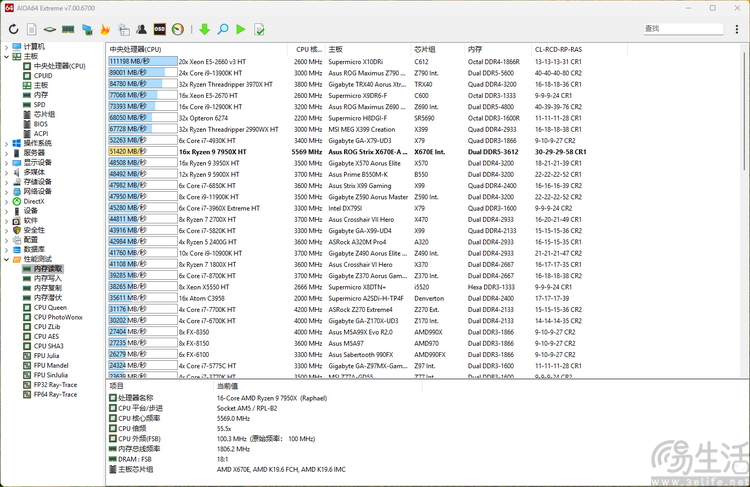Image resolution: width=750 pixels, height=487 pixels.
Task: Launch the flame stability test icon
Action: pos(105,29)
